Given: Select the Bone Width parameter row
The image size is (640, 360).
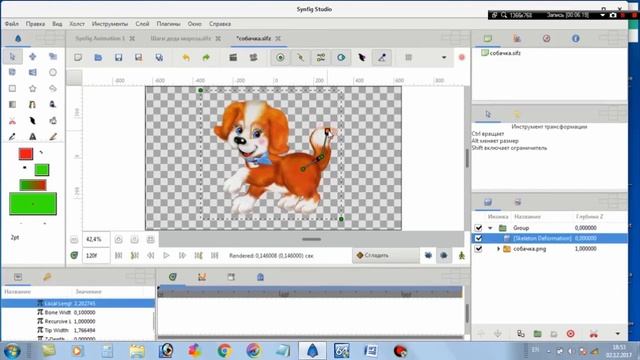Looking at the screenshot, I should (78, 312).
